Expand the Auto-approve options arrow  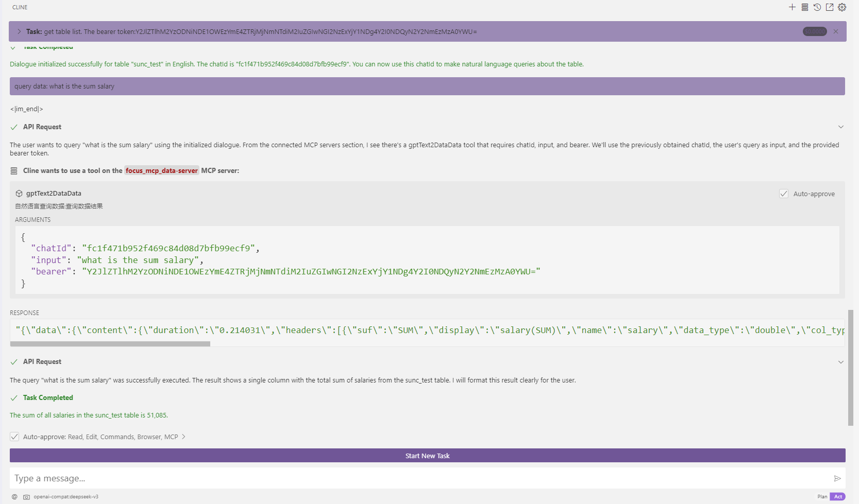pyautogui.click(x=183, y=437)
